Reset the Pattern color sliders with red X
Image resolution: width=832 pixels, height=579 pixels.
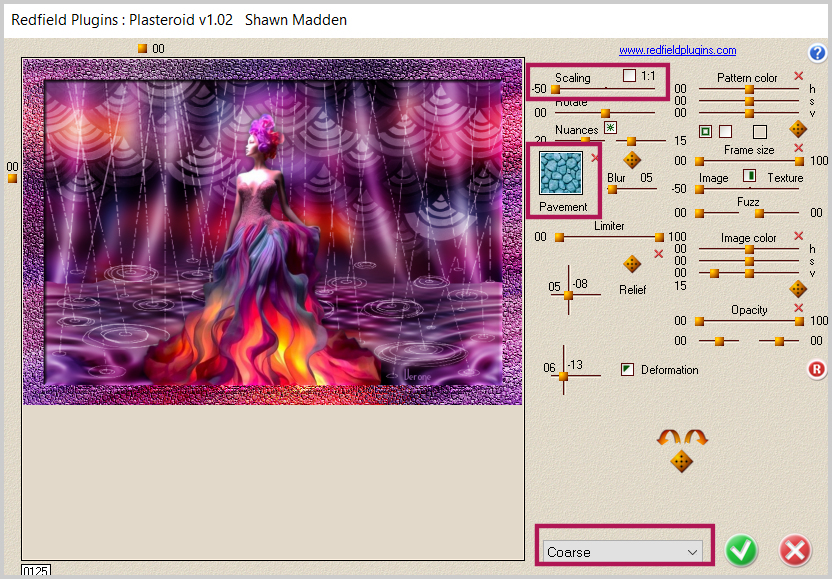pos(798,76)
